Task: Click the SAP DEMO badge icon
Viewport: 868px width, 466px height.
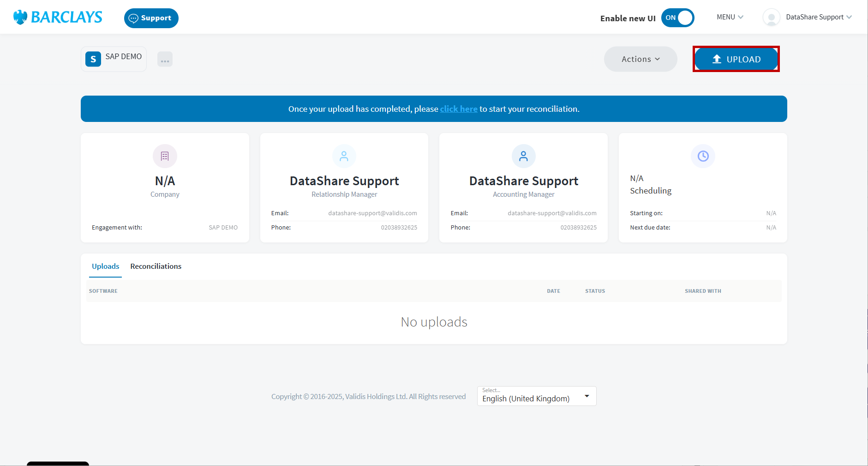Action: (x=93, y=59)
